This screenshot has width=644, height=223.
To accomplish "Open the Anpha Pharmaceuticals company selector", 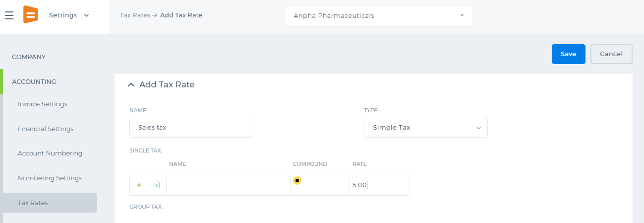I will pos(379,15).
